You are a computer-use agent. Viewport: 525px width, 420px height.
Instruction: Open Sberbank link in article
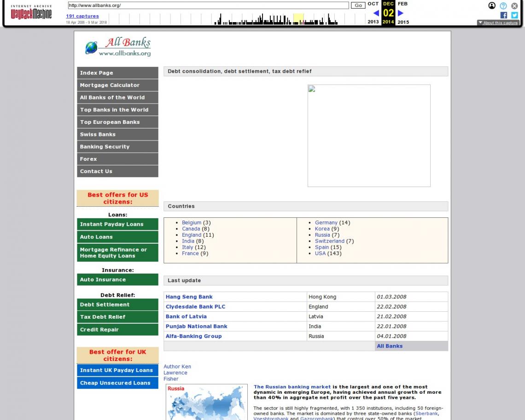click(426, 414)
